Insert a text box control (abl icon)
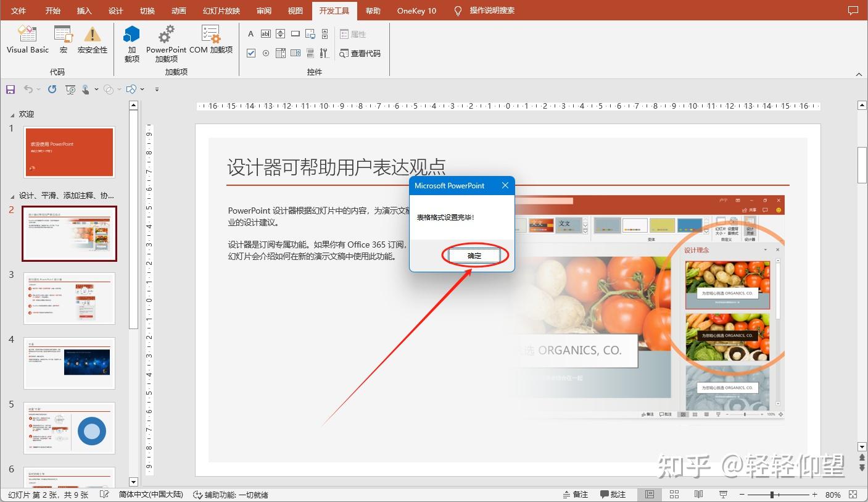The width and height of the screenshot is (868, 502). click(266, 34)
